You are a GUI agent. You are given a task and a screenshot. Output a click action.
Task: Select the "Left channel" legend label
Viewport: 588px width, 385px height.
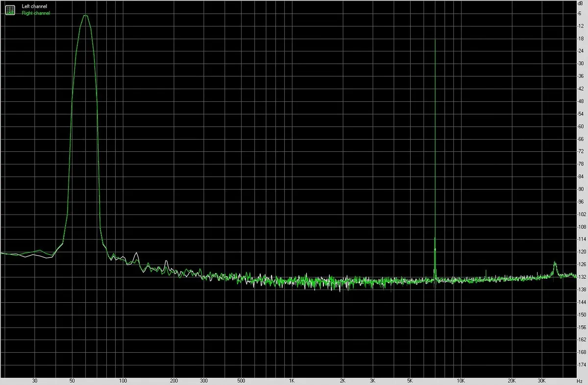click(34, 6)
